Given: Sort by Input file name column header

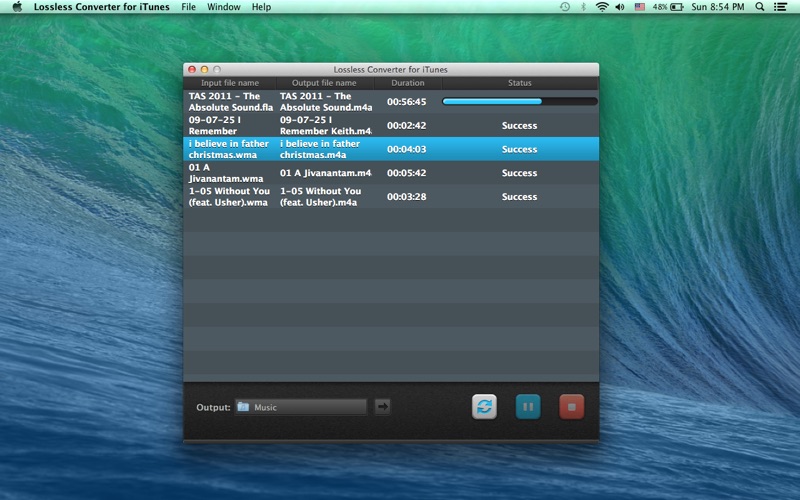Looking at the screenshot, I should (230, 83).
